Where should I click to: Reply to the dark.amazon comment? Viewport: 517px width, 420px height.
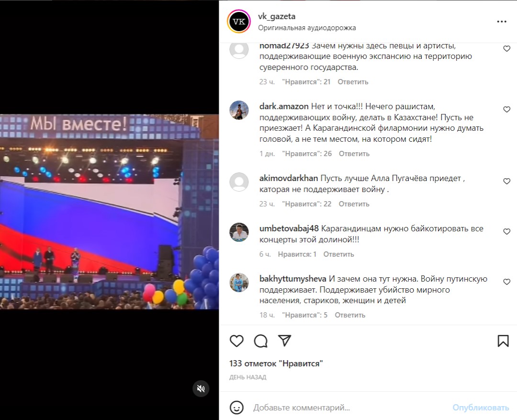(354, 154)
